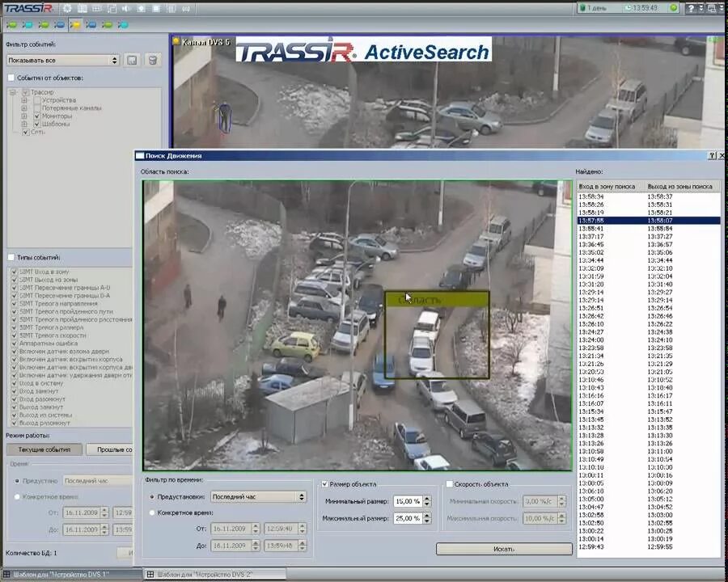
Task: Click the monitor layout icon in top right corner
Action: [712, 8]
